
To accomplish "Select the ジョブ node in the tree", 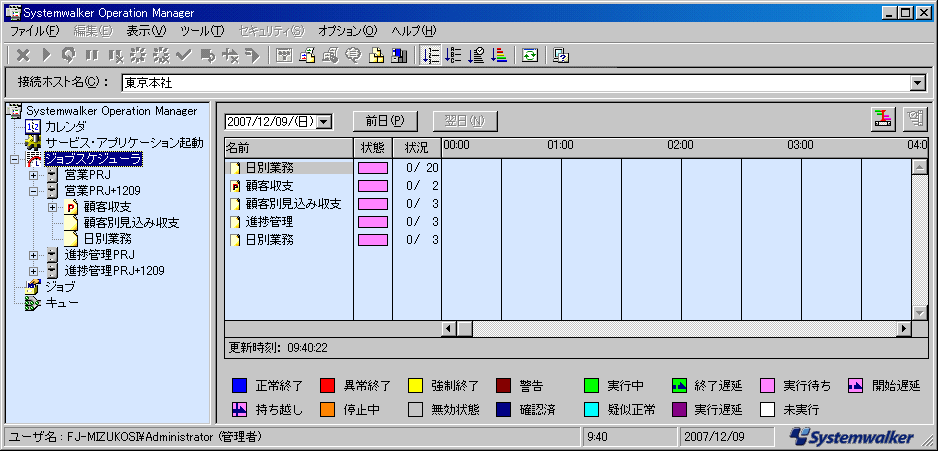I will coord(60,287).
